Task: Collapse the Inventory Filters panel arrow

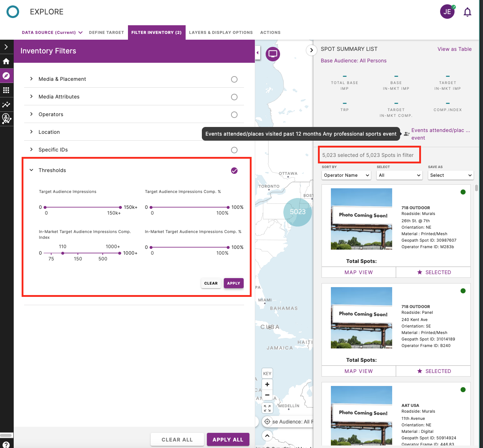Action: pyautogui.click(x=258, y=53)
